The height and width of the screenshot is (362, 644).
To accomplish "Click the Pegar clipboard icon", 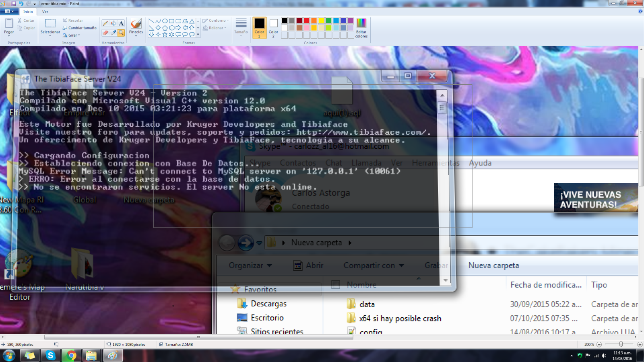I will tap(9, 24).
